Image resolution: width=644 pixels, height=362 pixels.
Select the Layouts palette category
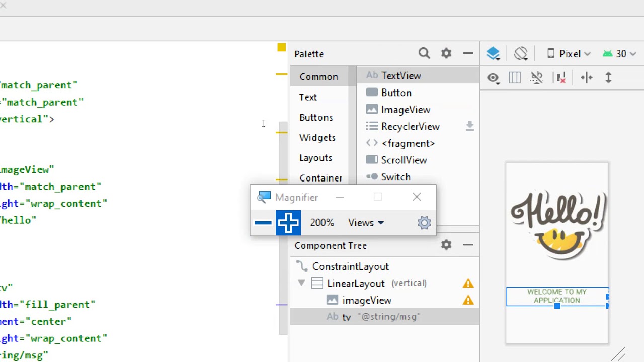[315, 158]
